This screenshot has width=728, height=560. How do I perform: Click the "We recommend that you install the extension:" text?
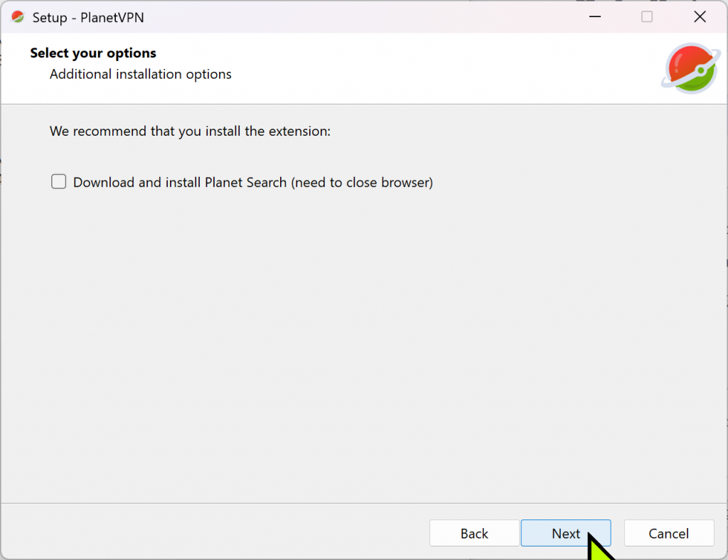[x=190, y=131]
